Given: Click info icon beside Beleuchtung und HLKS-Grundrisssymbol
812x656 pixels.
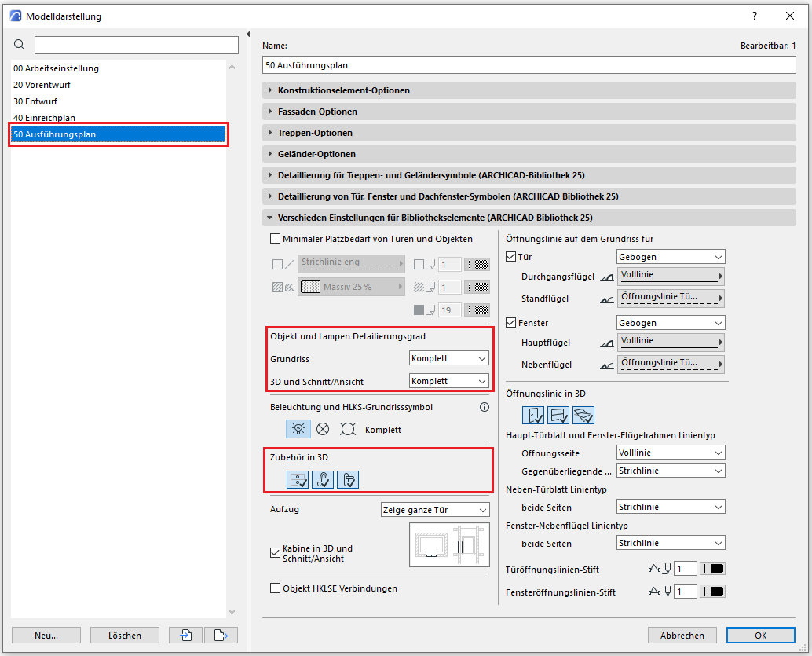Looking at the screenshot, I should (x=484, y=407).
